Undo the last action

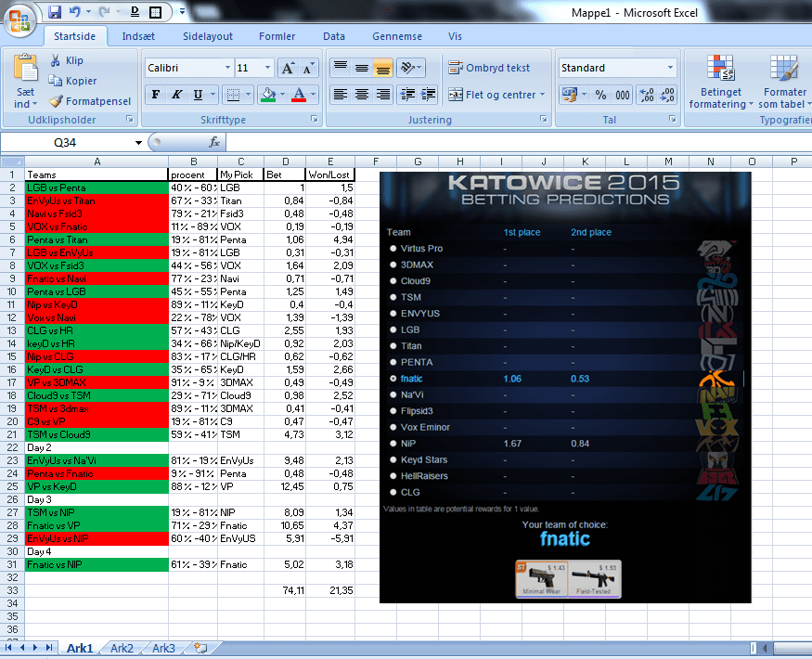click(x=75, y=11)
